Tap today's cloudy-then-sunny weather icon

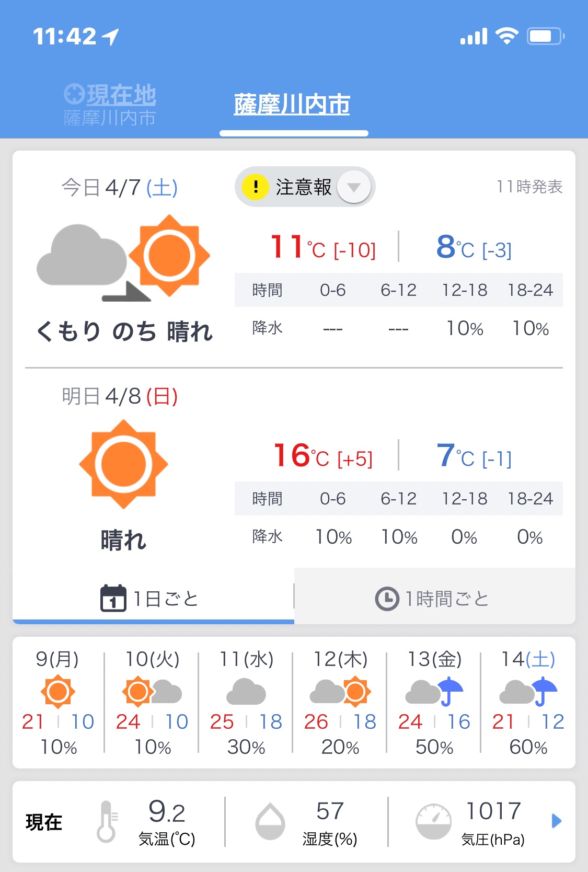pyautogui.click(x=123, y=258)
